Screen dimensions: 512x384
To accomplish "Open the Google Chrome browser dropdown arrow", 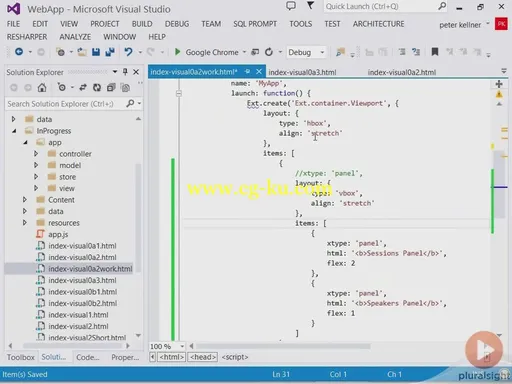I will click(244, 52).
